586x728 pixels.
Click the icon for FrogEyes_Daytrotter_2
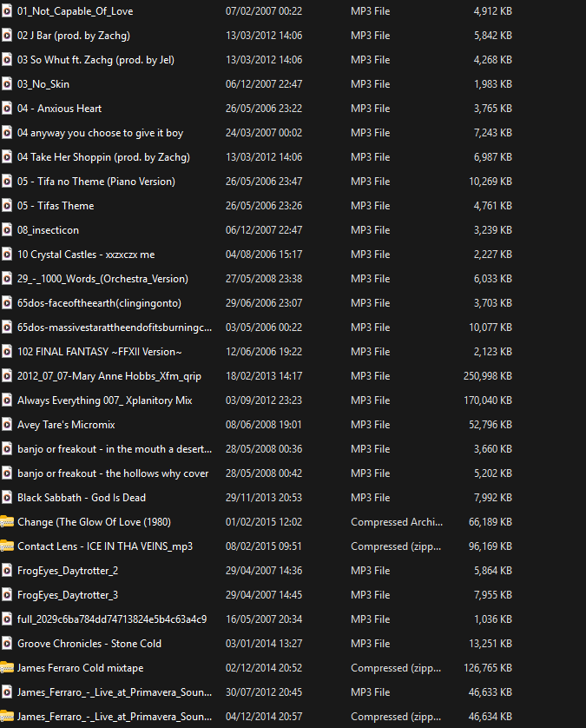[x=7, y=570]
